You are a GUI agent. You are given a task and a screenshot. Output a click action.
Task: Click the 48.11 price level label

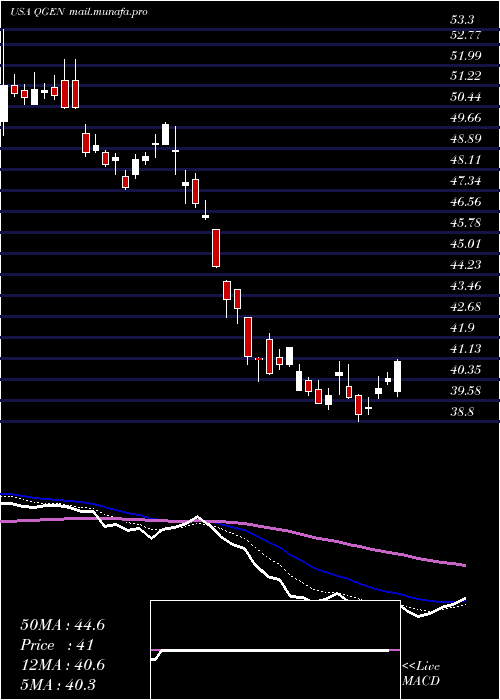(466, 160)
